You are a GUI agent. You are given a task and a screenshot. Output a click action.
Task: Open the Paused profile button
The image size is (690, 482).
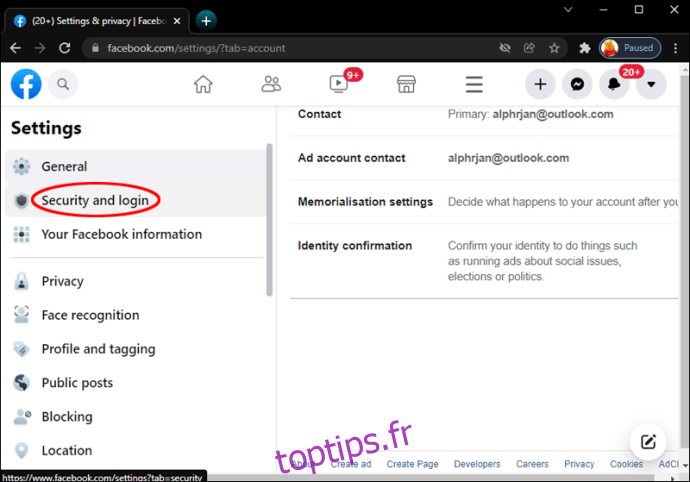[x=630, y=48]
